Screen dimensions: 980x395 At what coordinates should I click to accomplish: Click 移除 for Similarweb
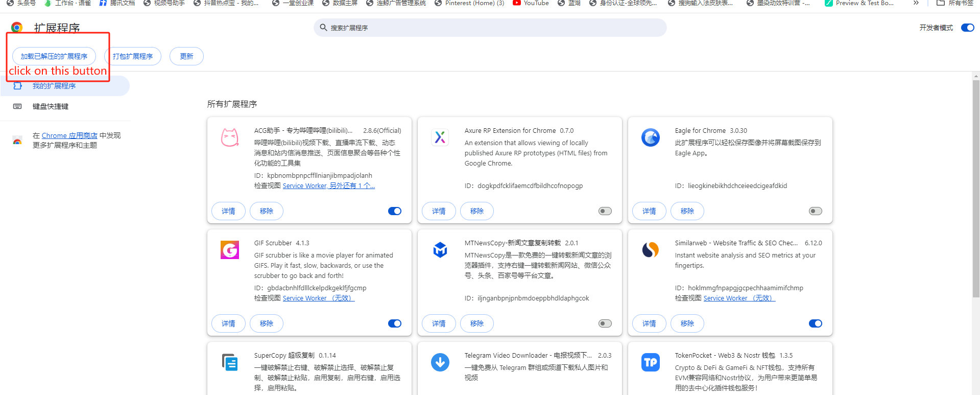pos(687,323)
